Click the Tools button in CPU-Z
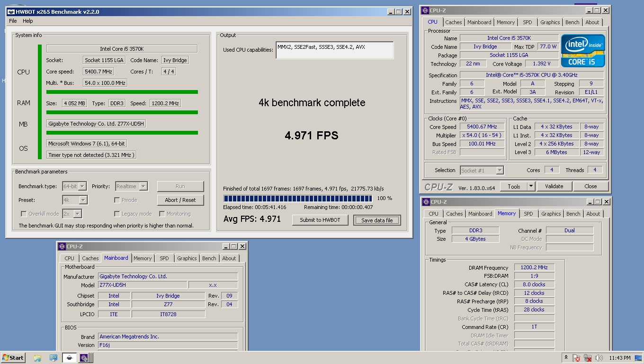Viewport: 644px width, 364px height. 514,187
